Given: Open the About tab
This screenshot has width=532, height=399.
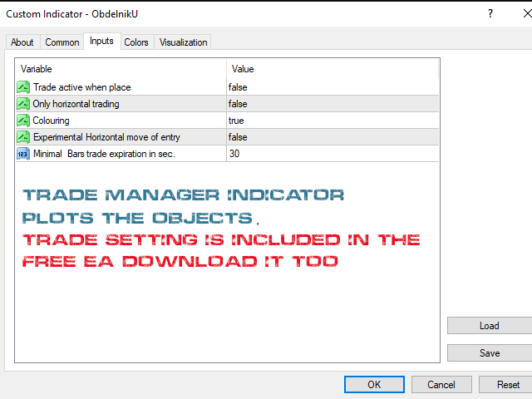Looking at the screenshot, I should [22, 42].
